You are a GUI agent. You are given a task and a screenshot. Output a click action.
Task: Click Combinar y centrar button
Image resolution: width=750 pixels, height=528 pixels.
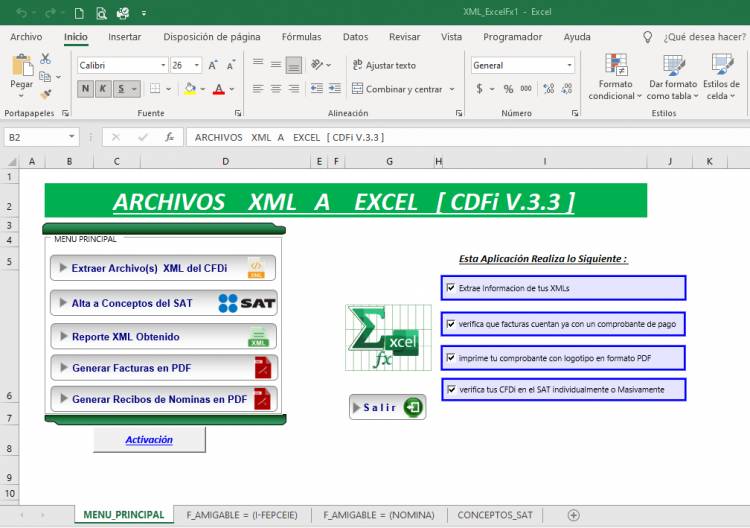(397, 89)
